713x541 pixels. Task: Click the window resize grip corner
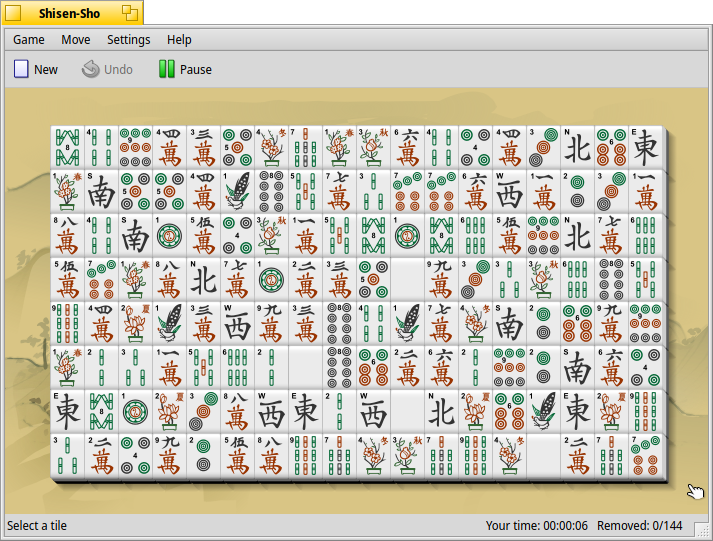click(701, 528)
